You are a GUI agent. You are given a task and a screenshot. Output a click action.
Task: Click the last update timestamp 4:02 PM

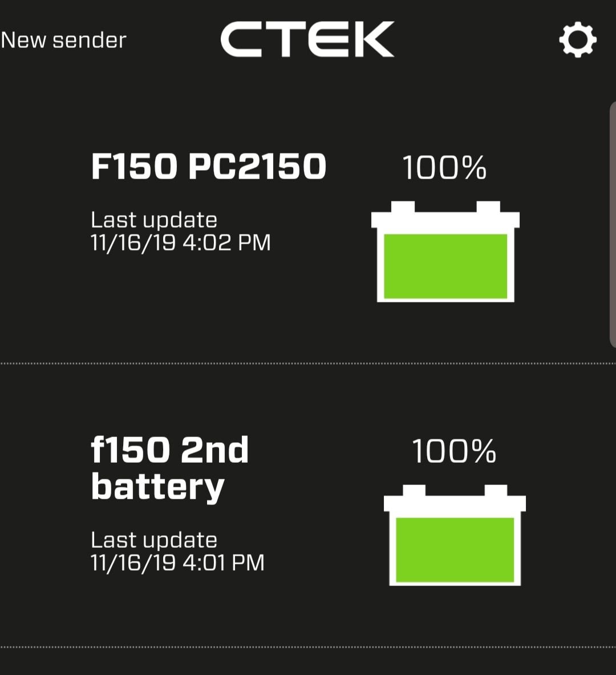(180, 243)
